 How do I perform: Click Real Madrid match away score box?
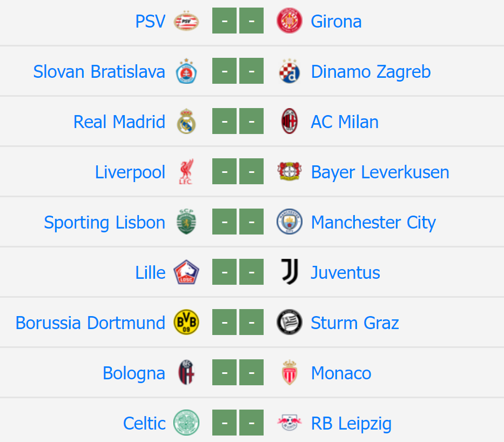251,122
